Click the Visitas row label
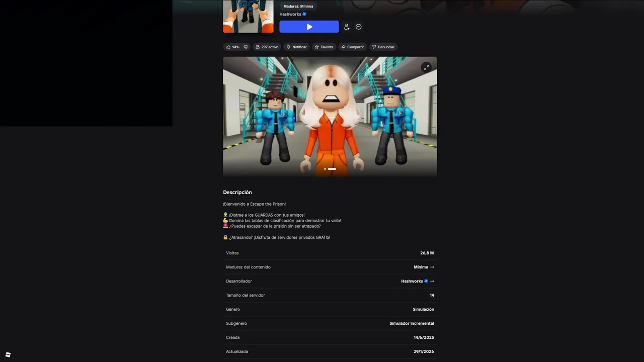 tap(232, 253)
